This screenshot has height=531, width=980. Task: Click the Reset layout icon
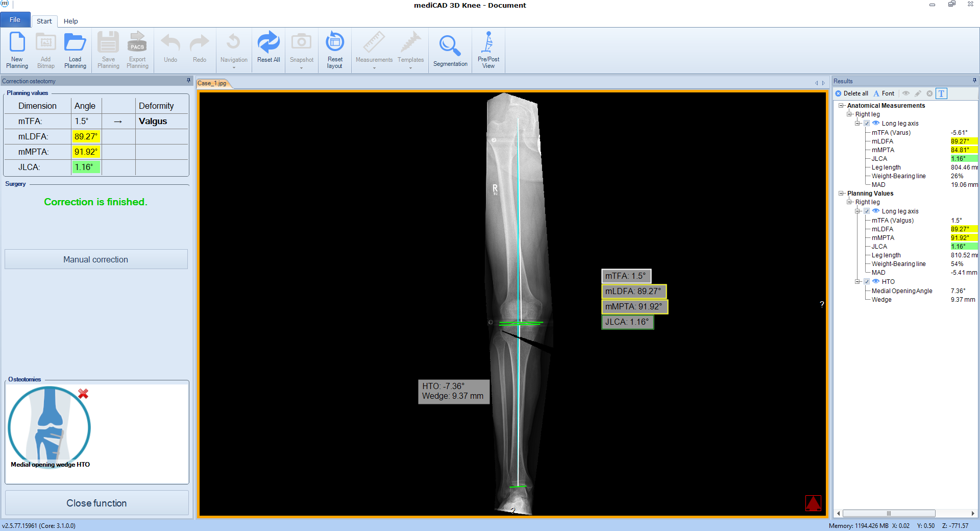click(x=335, y=49)
